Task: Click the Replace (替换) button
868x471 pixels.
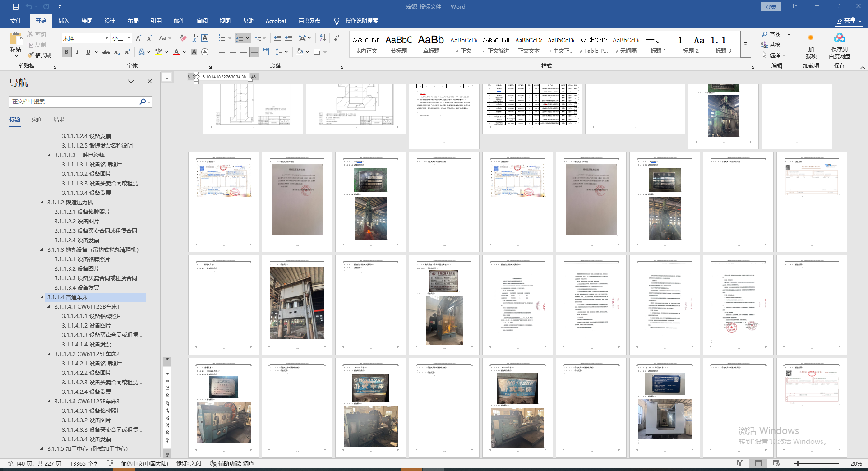Action: pos(771,45)
